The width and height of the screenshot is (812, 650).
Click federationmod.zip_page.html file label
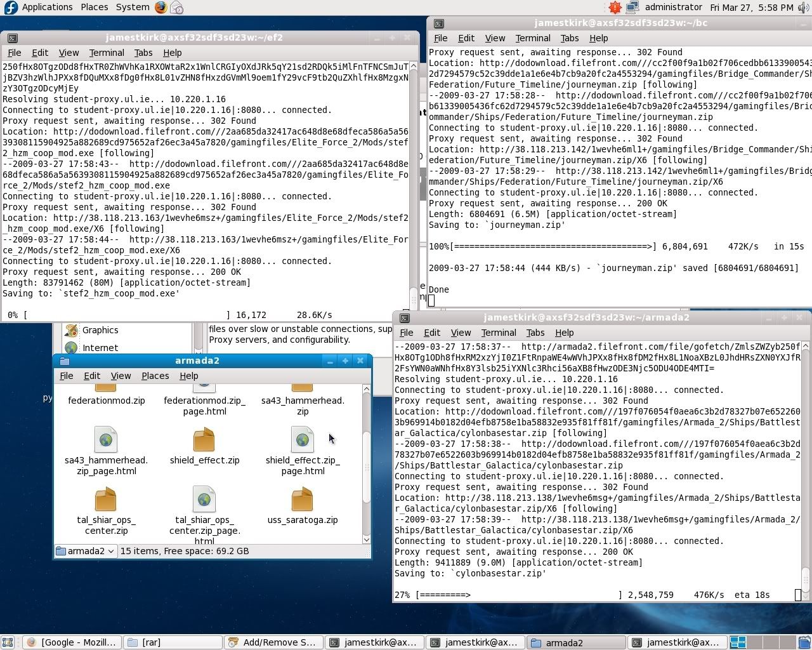click(x=204, y=406)
